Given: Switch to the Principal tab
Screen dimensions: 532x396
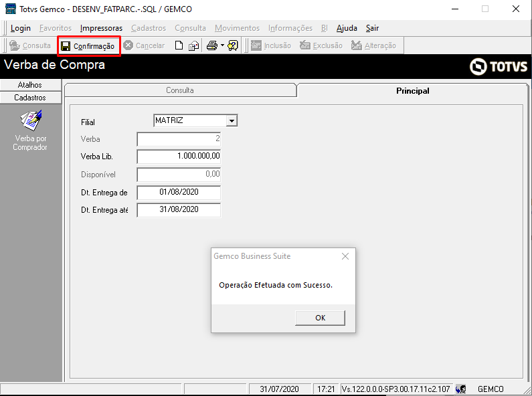Looking at the screenshot, I should tap(413, 90).
